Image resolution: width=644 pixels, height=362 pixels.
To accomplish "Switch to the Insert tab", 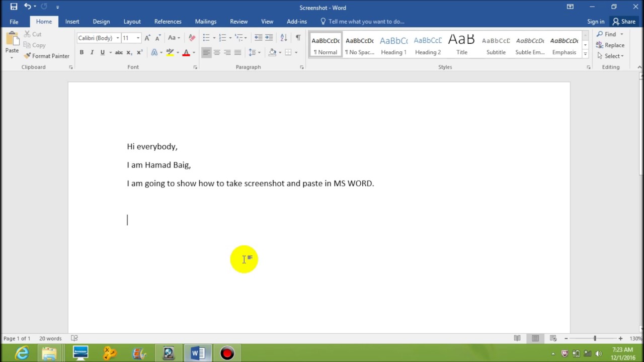I will 72,22.
